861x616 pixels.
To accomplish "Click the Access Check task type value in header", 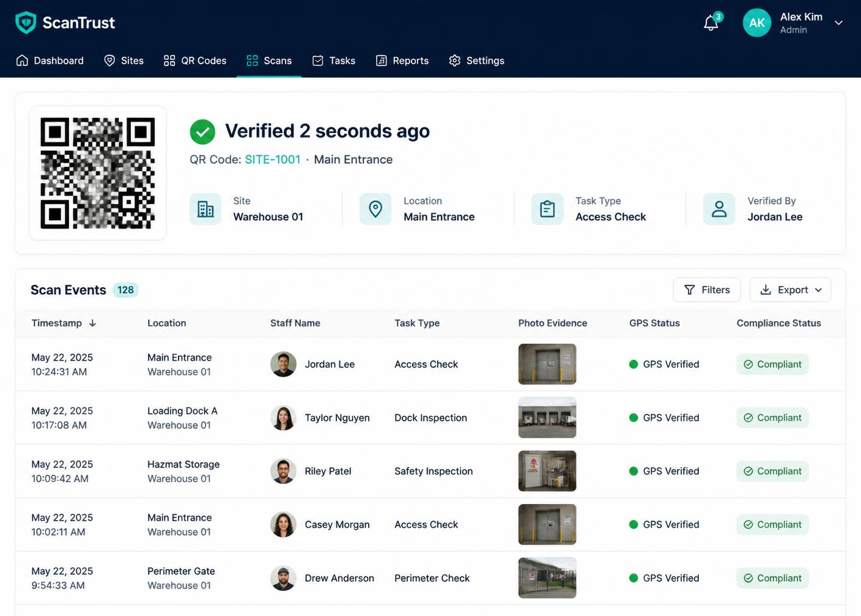I will click(x=611, y=217).
